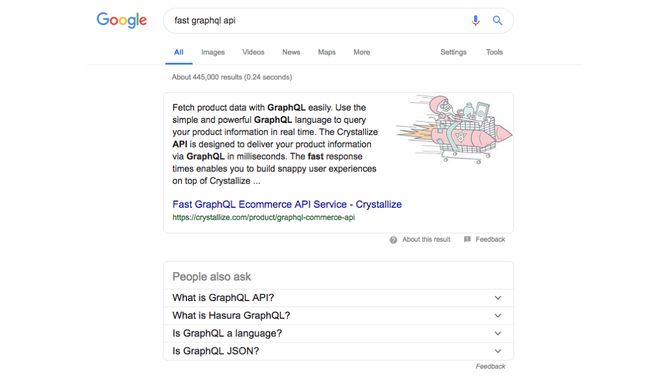The image size is (670, 377).
Task: Switch to the Images tab
Action: click(x=213, y=52)
